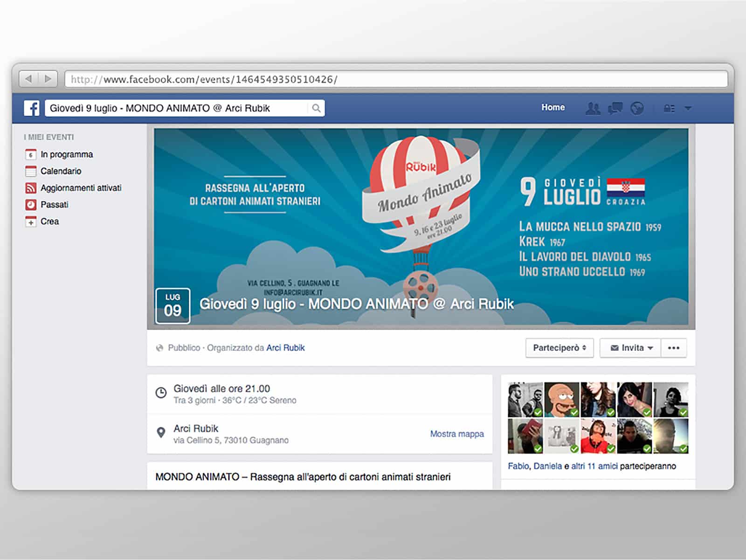Click the LUG 09 date badge
The image size is (746, 560).
(173, 305)
